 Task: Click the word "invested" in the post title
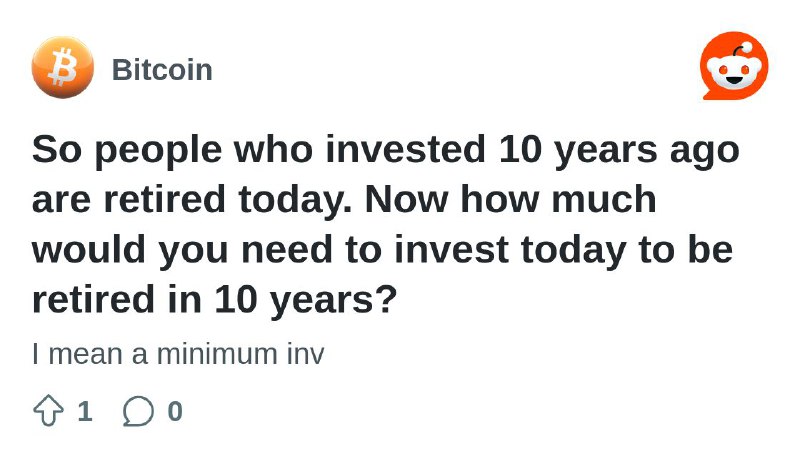pos(405,150)
